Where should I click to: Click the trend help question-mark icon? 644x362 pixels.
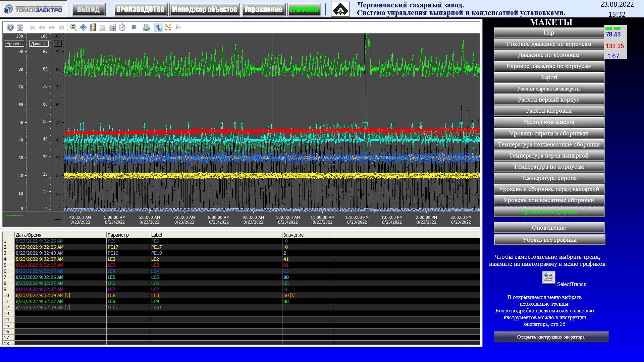[x=10, y=27]
